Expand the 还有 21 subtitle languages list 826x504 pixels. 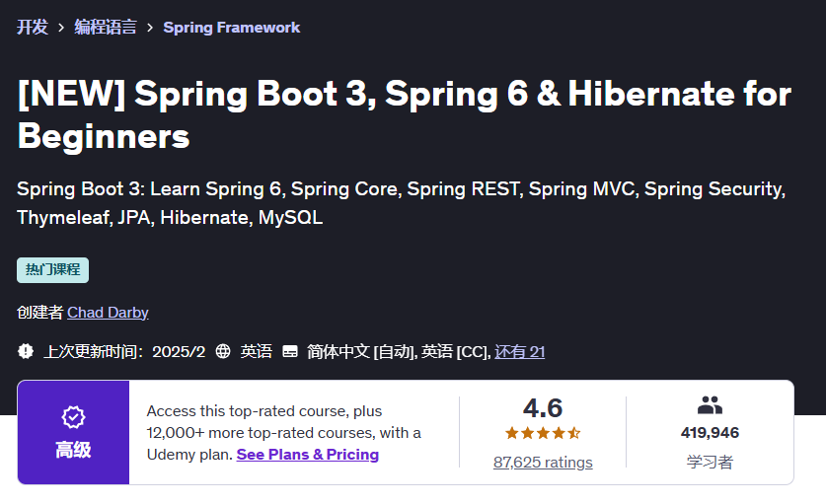pos(520,352)
